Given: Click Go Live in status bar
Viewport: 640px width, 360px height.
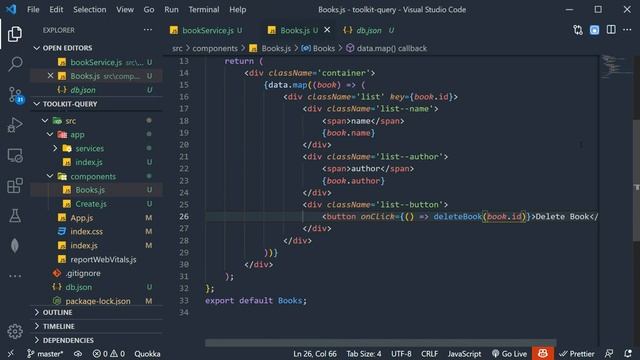Looking at the screenshot, I should pyautogui.click(x=509, y=353).
